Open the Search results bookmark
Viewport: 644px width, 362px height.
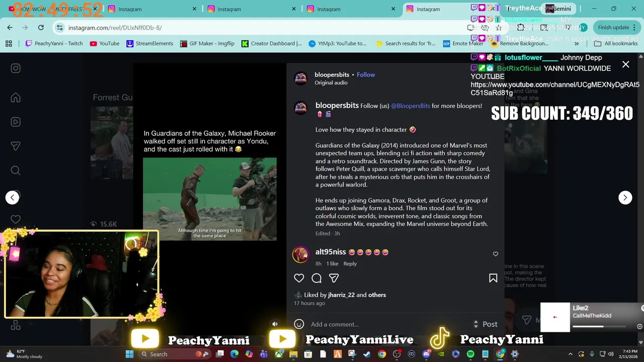click(406, 44)
